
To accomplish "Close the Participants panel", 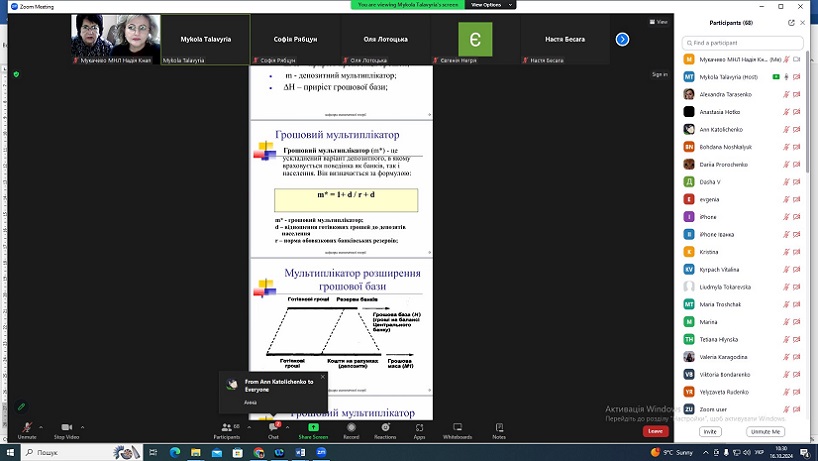I will point(802,23).
